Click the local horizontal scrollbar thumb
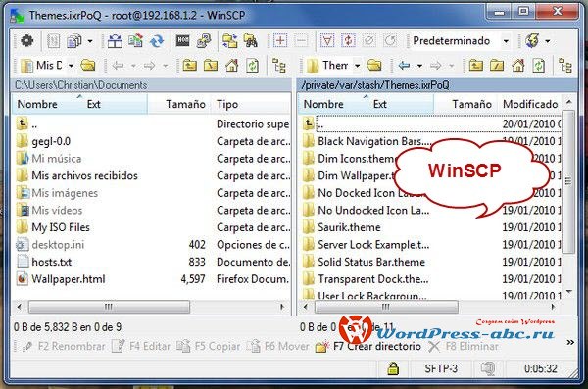This screenshot has width=588, height=389. (x=109, y=307)
